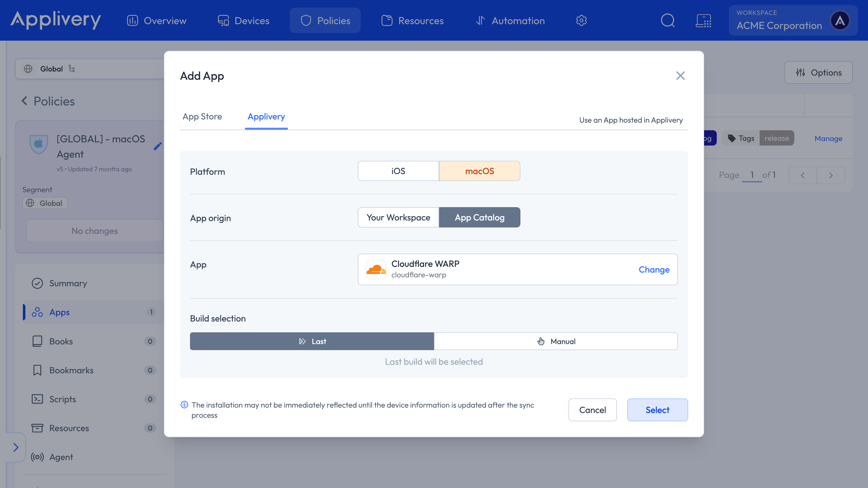Open the device grid icon in header
This screenshot has width=868, height=488.
click(x=703, y=21)
